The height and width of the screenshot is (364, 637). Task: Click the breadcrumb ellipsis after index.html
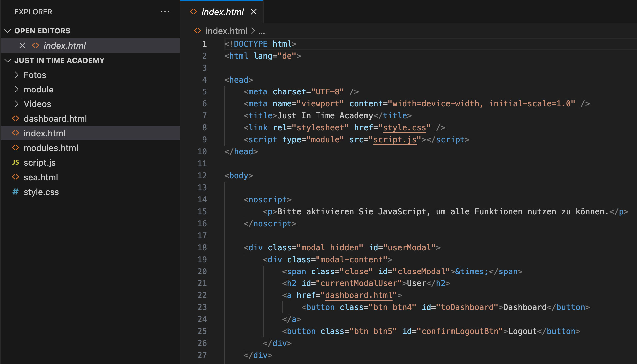(262, 31)
